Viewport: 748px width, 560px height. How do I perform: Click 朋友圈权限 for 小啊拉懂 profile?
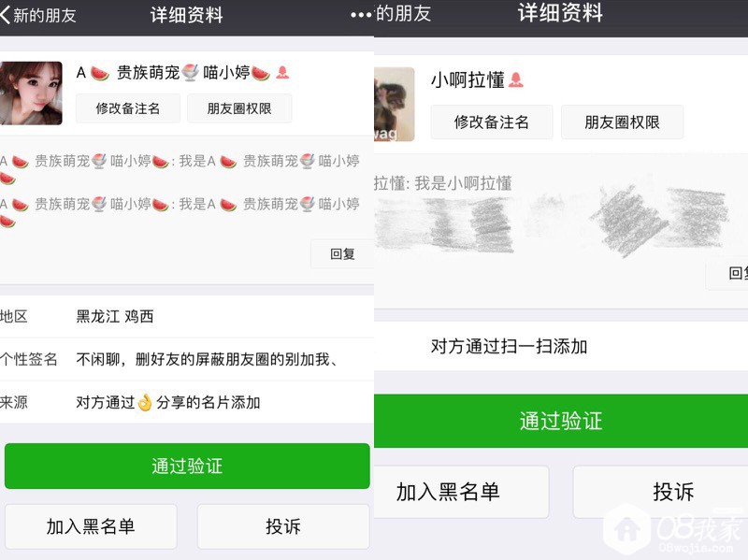pyautogui.click(x=622, y=122)
